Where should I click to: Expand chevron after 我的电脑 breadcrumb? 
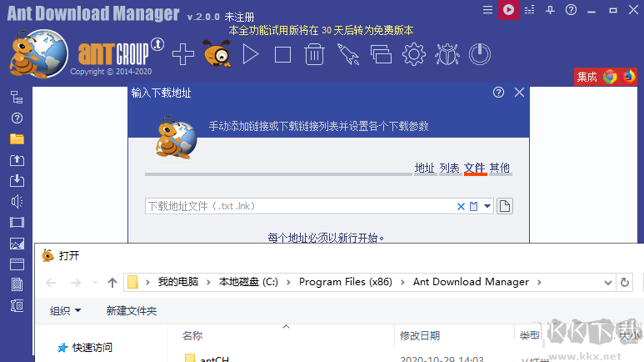pos(208,283)
